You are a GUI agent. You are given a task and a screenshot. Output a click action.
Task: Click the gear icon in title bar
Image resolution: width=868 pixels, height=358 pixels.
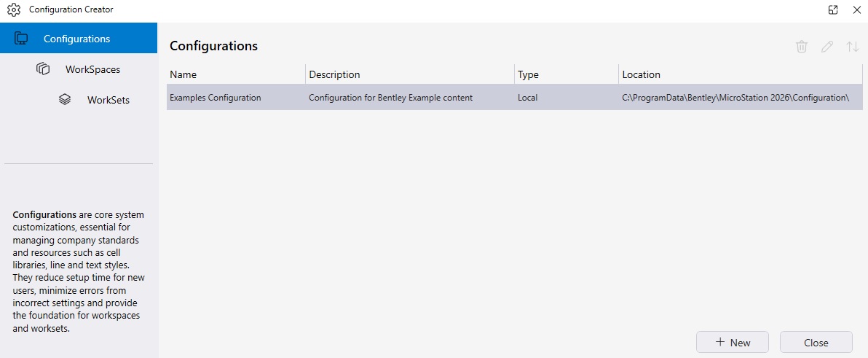13,10
